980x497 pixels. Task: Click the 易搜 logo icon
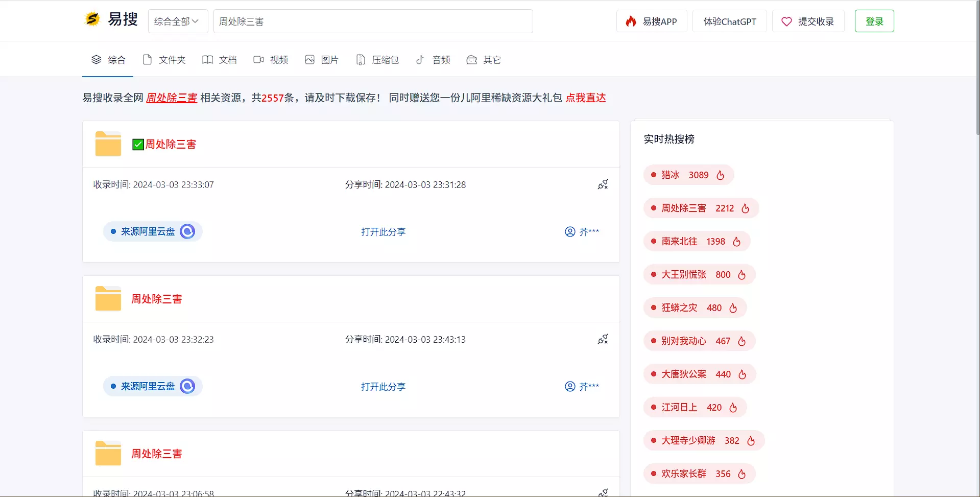click(92, 19)
